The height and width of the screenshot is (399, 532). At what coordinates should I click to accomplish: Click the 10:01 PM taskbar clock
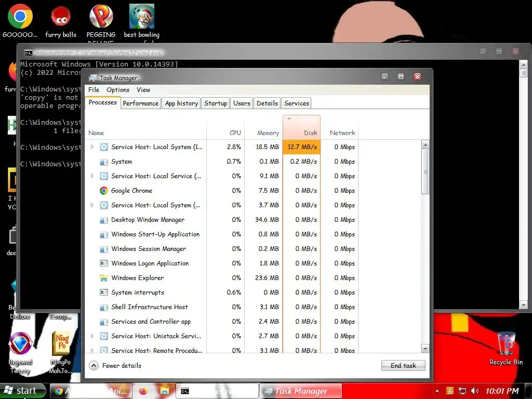[x=502, y=391]
